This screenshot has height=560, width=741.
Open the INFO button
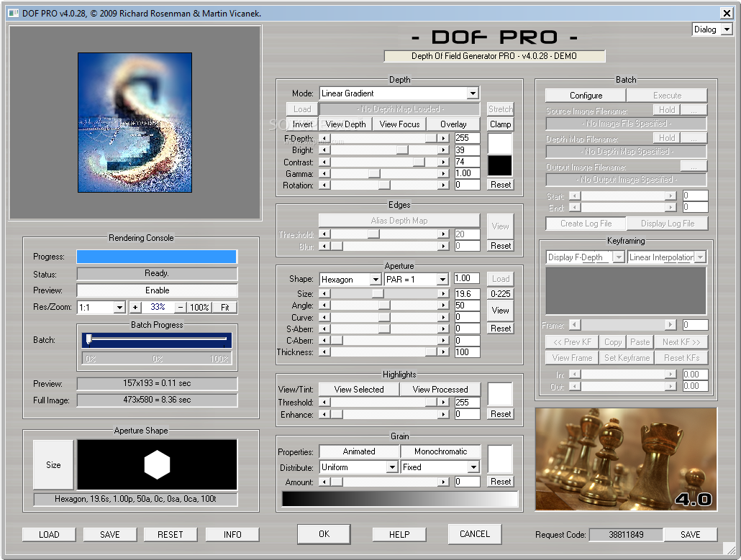232,535
